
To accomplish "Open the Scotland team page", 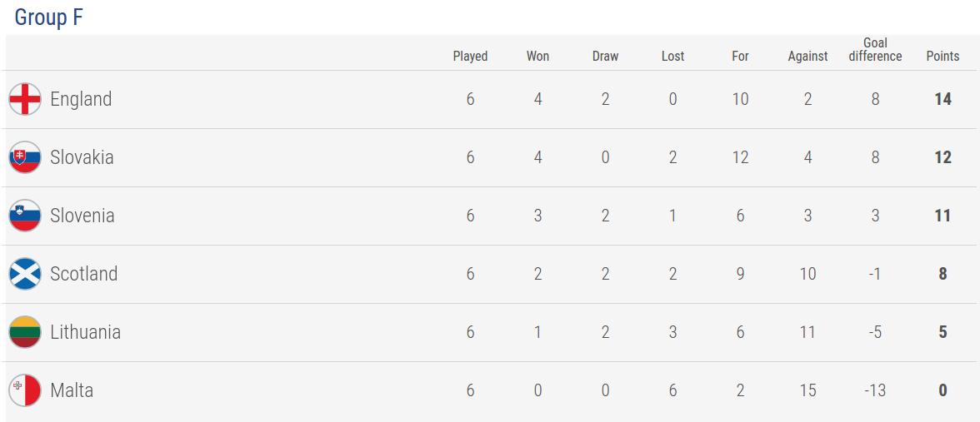I will click(83, 274).
